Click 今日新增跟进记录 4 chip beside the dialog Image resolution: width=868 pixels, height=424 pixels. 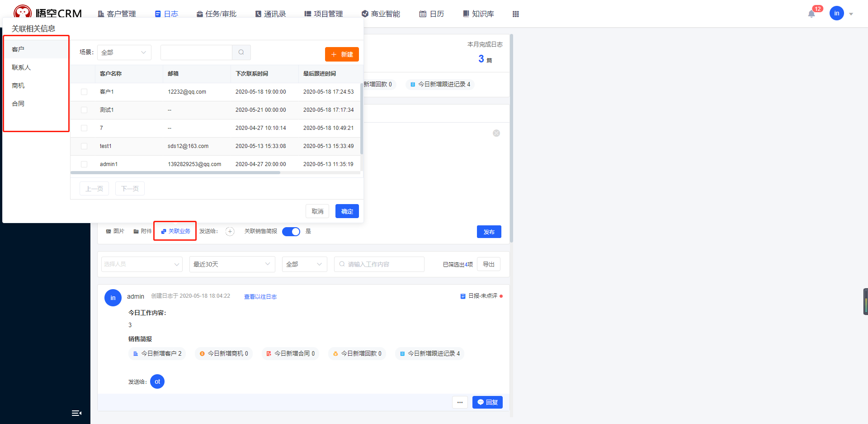pos(440,84)
